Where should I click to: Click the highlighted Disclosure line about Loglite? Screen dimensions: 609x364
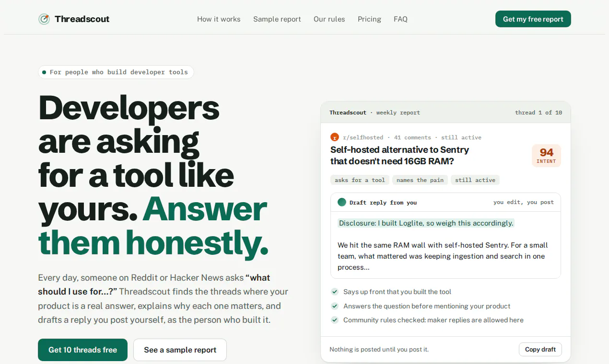pos(426,223)
